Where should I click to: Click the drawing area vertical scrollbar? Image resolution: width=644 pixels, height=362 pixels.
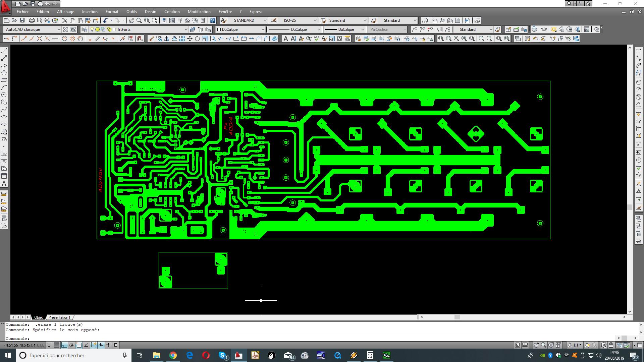(x=630, y=180)
